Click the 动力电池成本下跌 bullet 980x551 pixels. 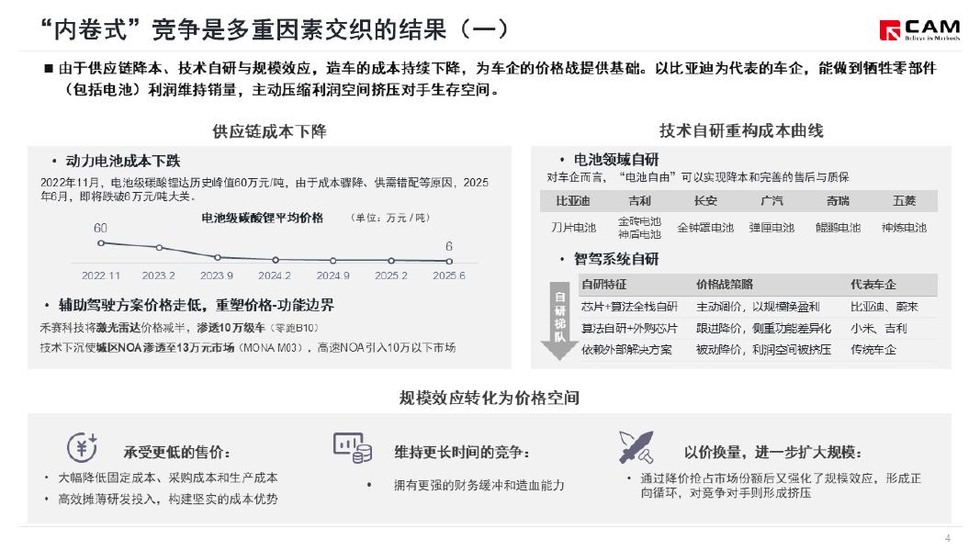[122, 162]
